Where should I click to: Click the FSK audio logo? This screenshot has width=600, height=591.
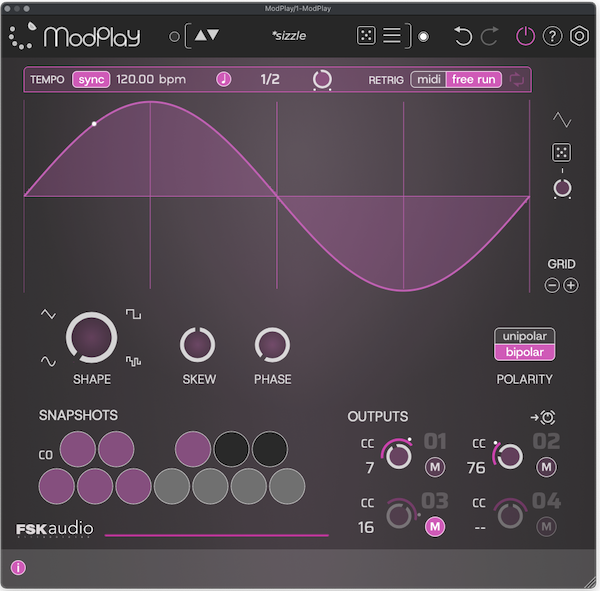coord(54,529)
